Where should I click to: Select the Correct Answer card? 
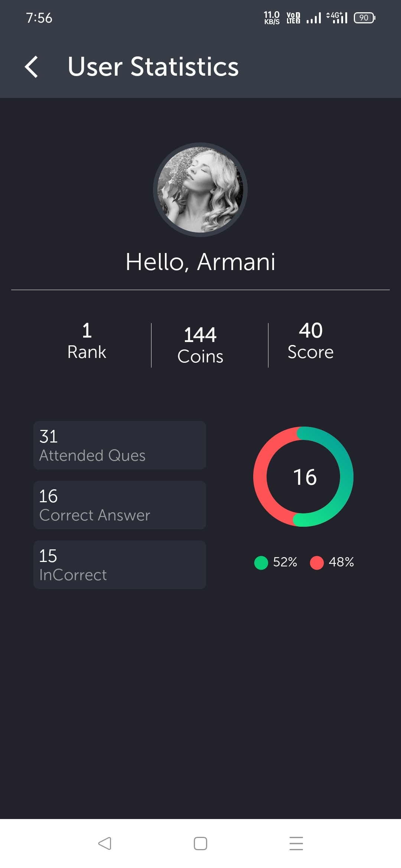pyautogui.click(x=120, y=505)
